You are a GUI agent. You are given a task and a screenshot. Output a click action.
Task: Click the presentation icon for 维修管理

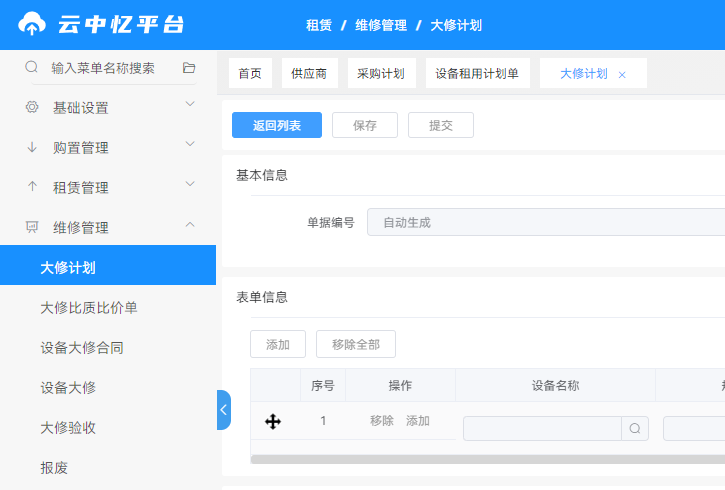click(32, 227)
